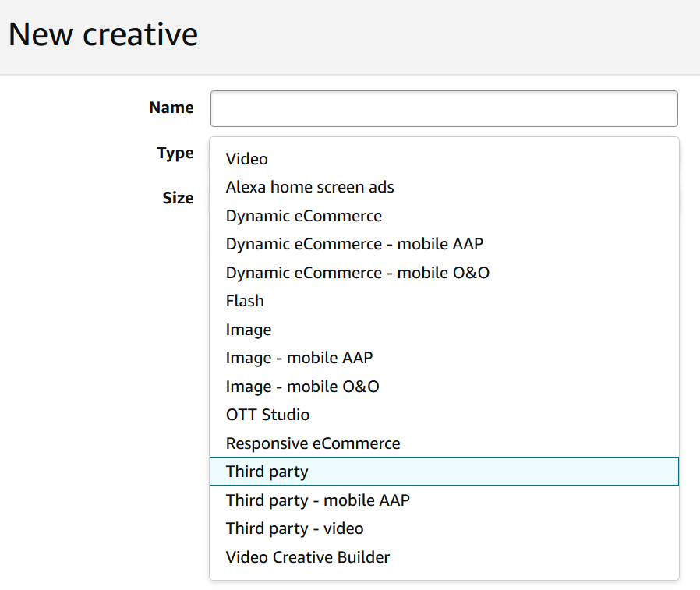Select Responsive eCommerce creative type
The image size is (700, 590).
pos(313,443)
